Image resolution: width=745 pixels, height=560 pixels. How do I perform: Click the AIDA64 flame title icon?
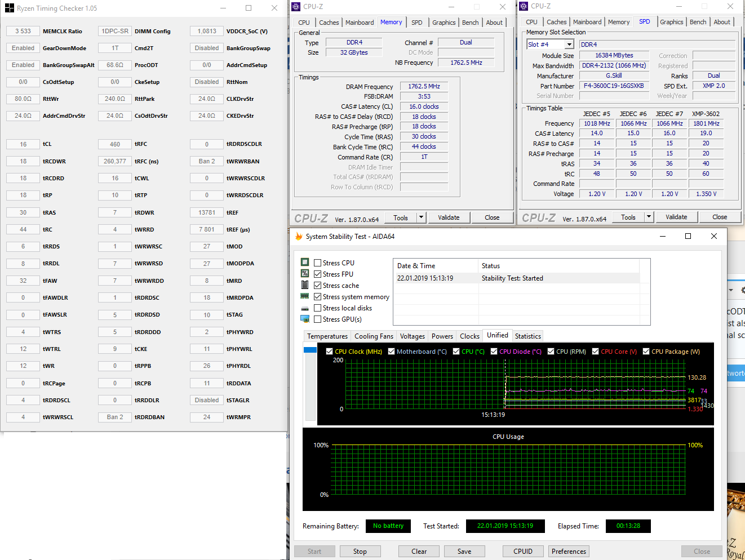tap(299, 237)
